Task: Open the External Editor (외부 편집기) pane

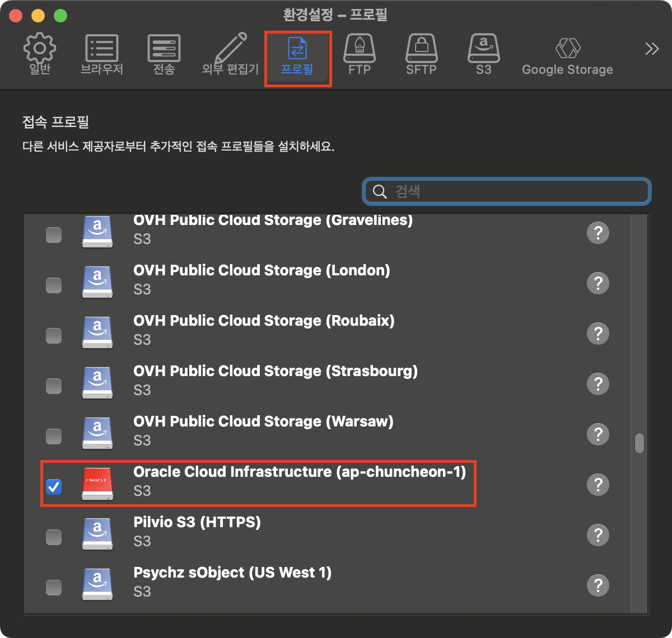Action: point(230,55)
